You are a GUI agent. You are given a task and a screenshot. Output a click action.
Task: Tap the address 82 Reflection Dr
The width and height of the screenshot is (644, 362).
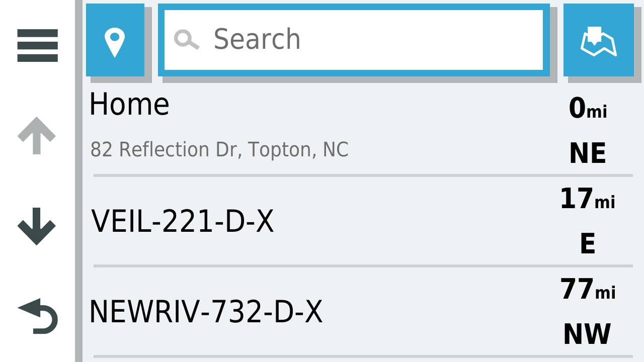pos(219,150)
